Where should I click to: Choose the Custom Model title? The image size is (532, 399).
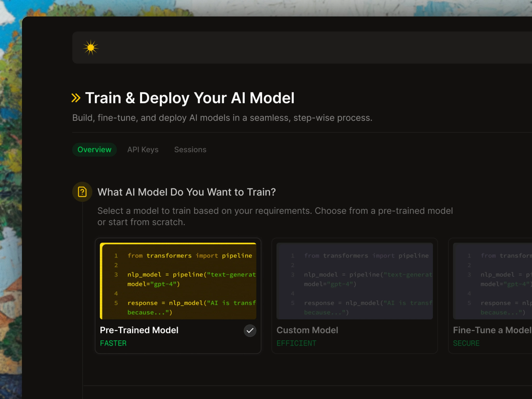point(307,330)
